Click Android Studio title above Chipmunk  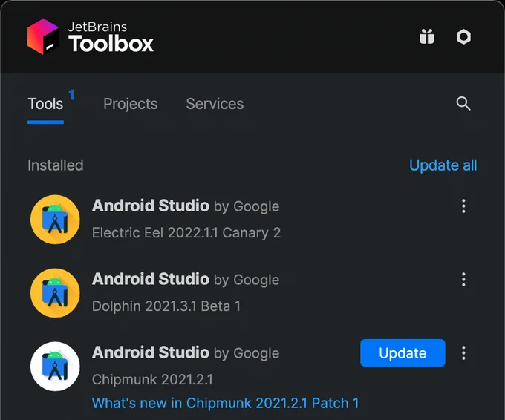click(x=151, y=352)
